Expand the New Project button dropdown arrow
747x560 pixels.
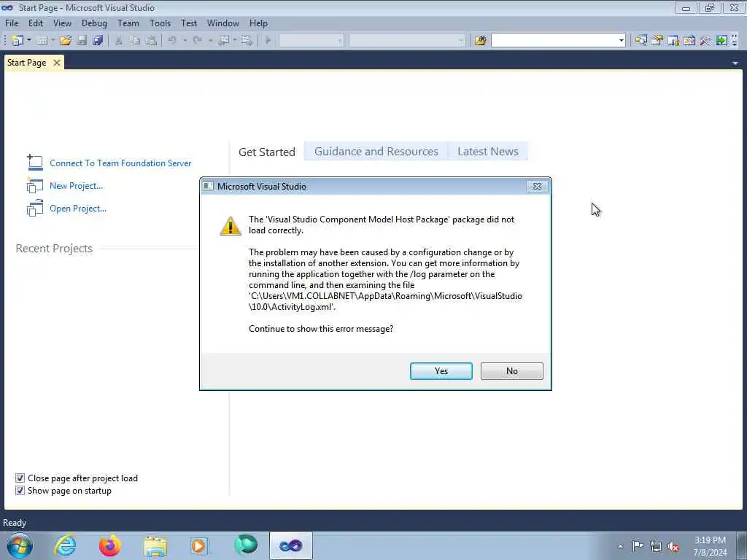[29, 41]
